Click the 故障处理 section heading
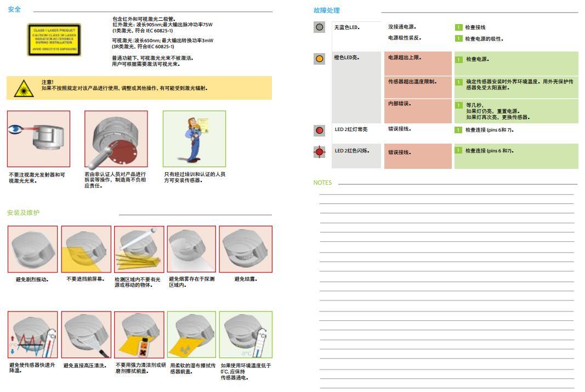The image size is (585, 392). pyautogui.click(x=327, y=10)
